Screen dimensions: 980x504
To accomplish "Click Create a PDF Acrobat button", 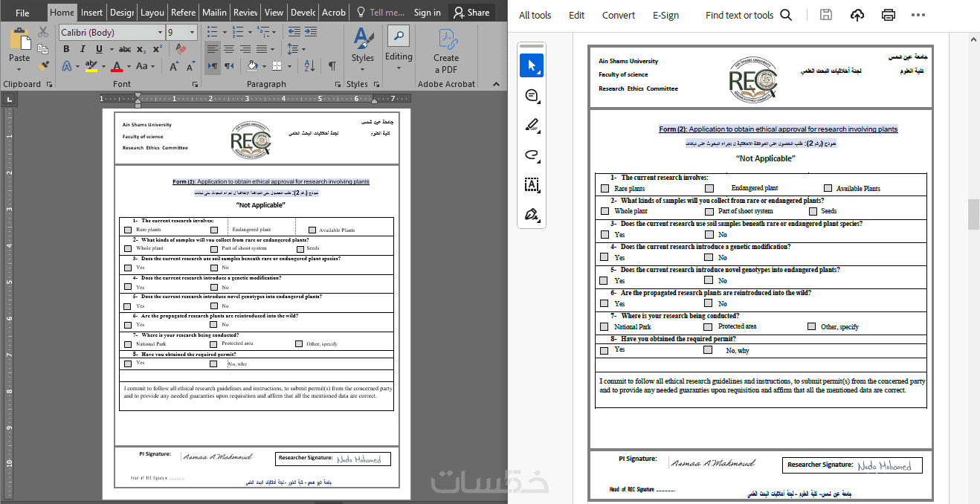I will tap(446, 51).
